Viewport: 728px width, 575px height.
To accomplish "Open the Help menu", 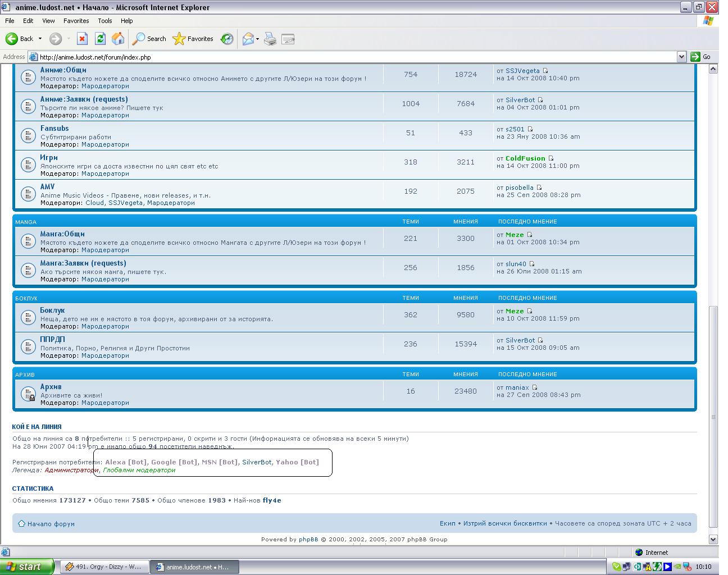I will [x=127, y=21].
